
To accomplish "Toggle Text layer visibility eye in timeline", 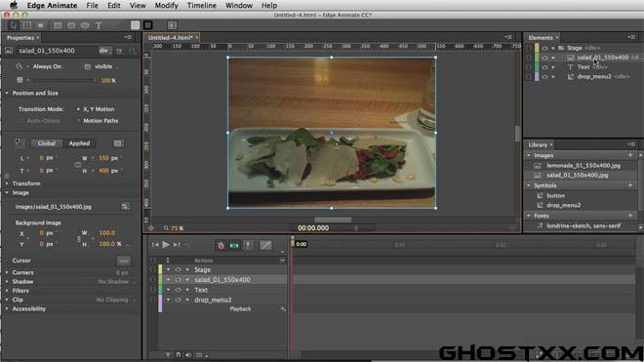I will click(178, 290).
